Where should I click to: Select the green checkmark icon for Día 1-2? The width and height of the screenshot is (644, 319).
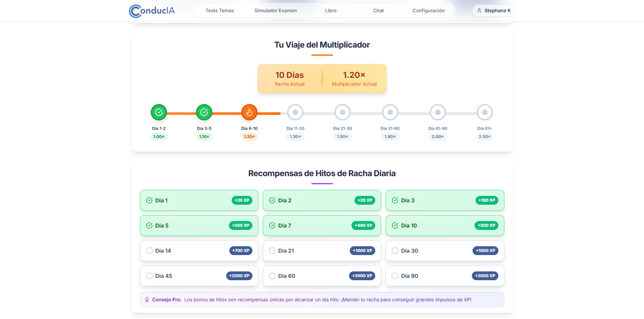click(159, 112)
